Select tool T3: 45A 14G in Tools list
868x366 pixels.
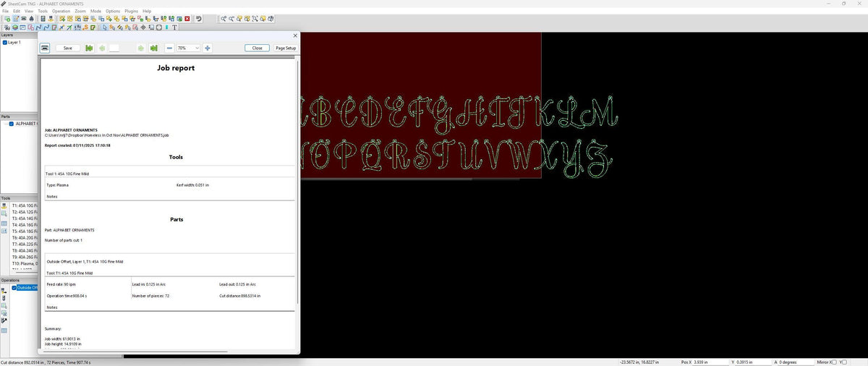click(x=24, y=218)
